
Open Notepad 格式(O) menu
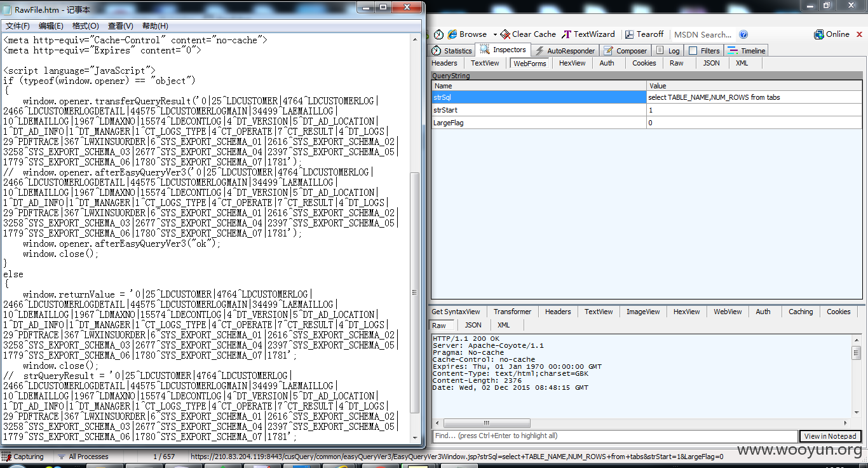[86, 26]
